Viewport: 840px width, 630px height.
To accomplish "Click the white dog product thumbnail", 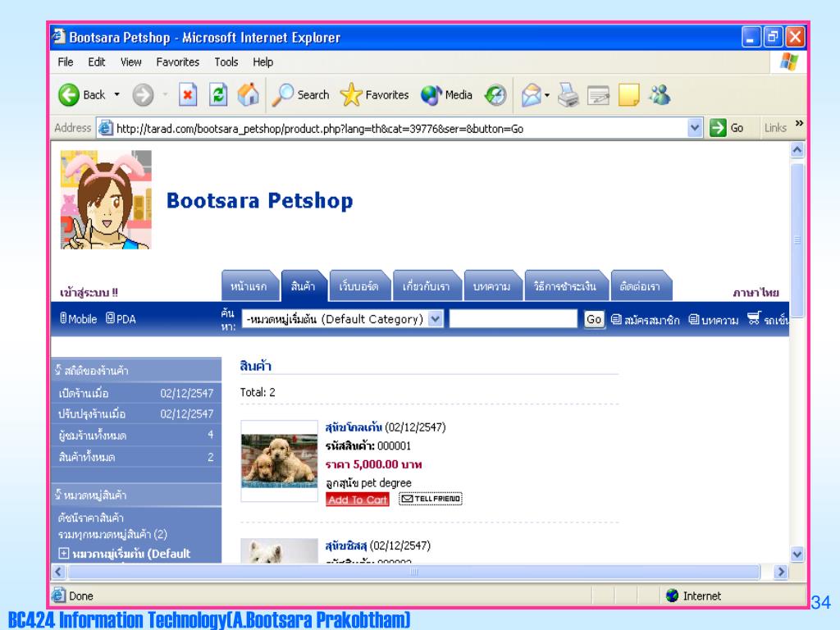I will click(x=279, y=550).
